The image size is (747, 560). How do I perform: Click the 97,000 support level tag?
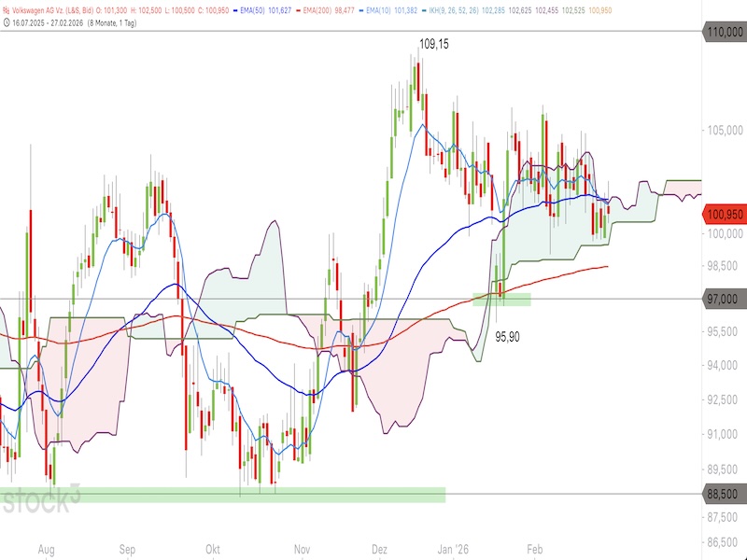point(725,299)
